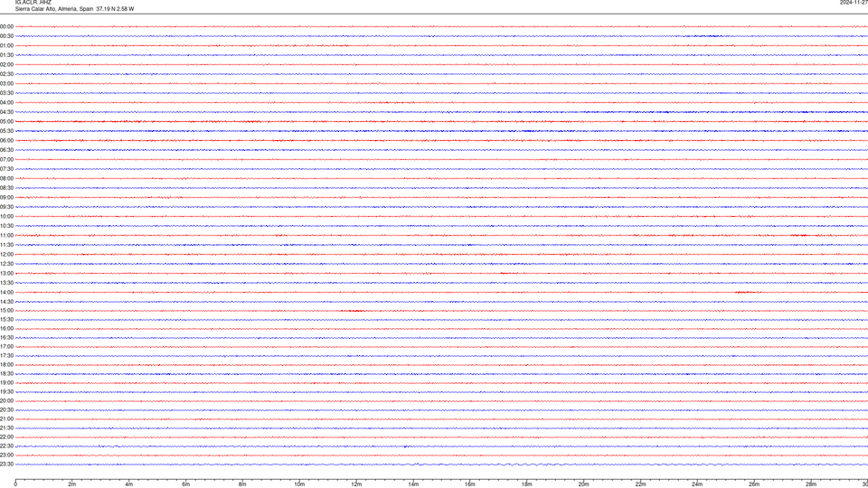The image size is (868, 488).
Task: Click the station location line 'Sierra Calar Alto, Almeria, Spain'
Action: click(x=53, y=9)
